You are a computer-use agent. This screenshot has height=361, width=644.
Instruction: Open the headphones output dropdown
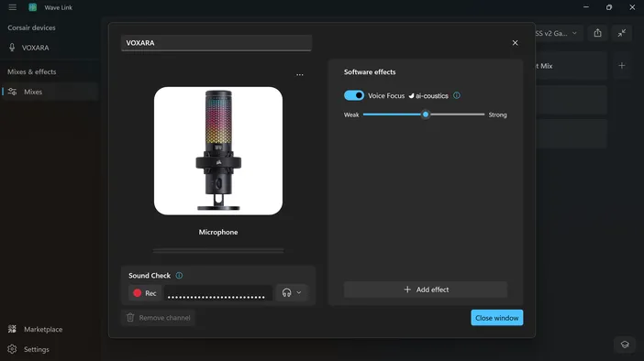[292, 293]
